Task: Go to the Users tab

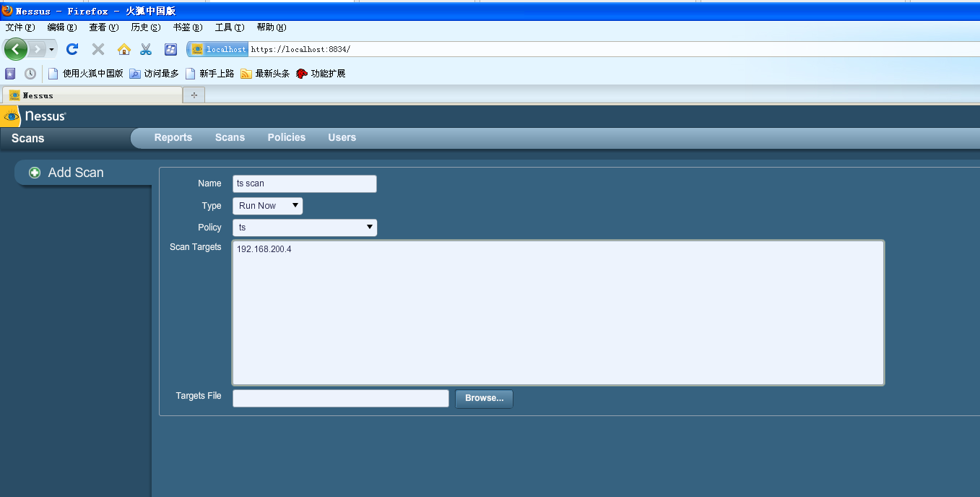Action: [x=342, y=137]
